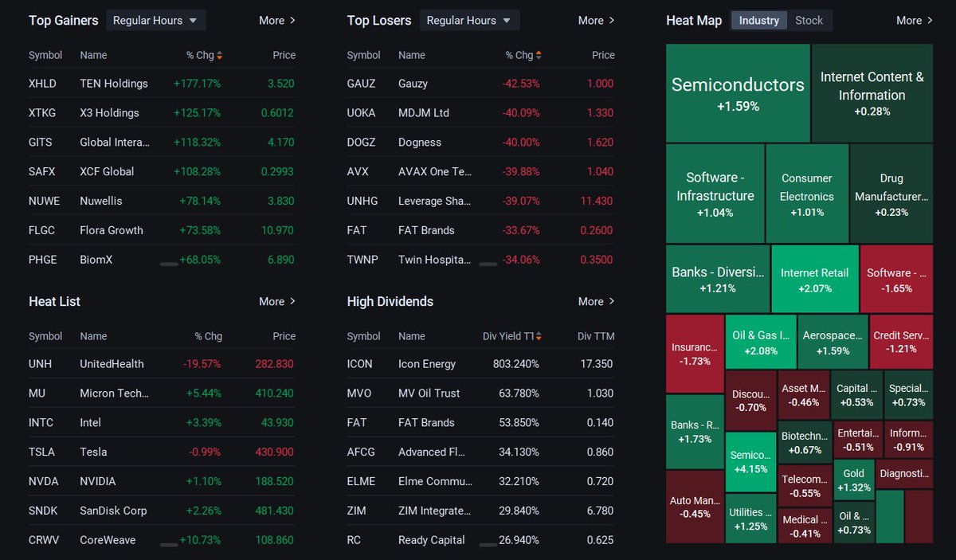Open XTKG X3 Holdings row
956x560 pixels.
point(162,113)
